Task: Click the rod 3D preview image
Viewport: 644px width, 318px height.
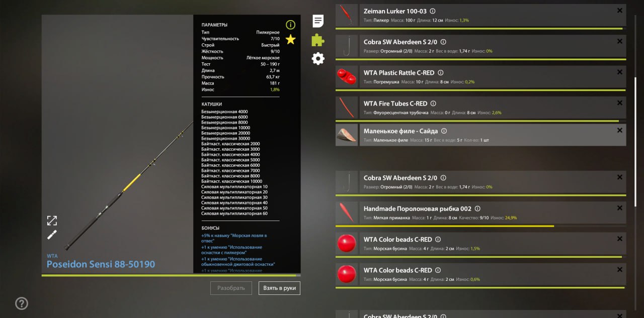Action: click(x=117, y=144)
